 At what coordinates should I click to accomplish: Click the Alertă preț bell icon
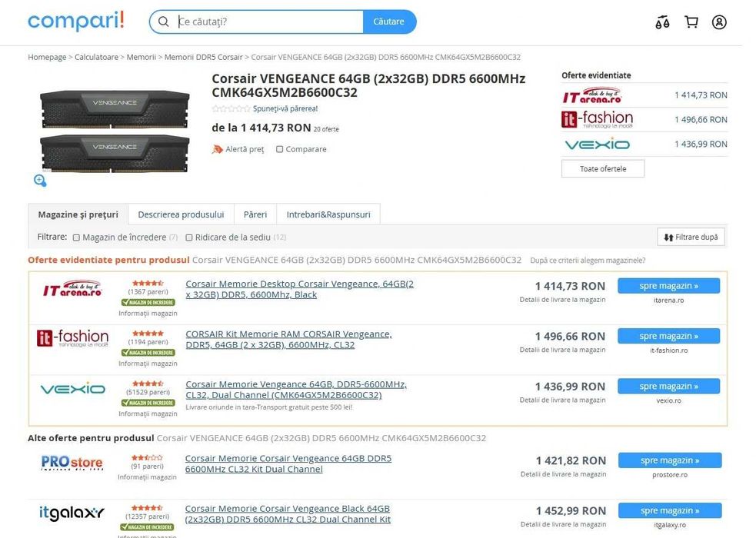217,149
